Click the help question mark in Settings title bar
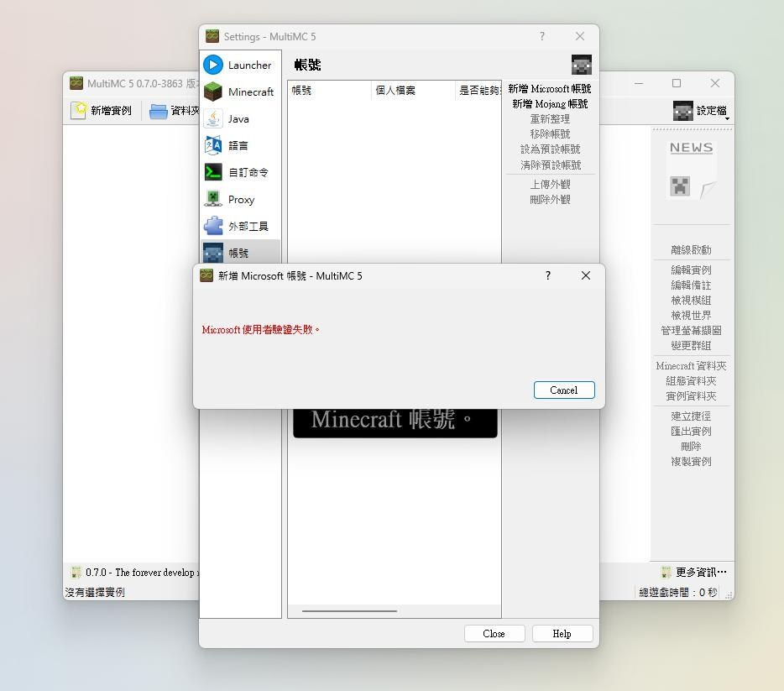Image resolution: width=784 pixels, height=691 pixels. pos(542,36)
